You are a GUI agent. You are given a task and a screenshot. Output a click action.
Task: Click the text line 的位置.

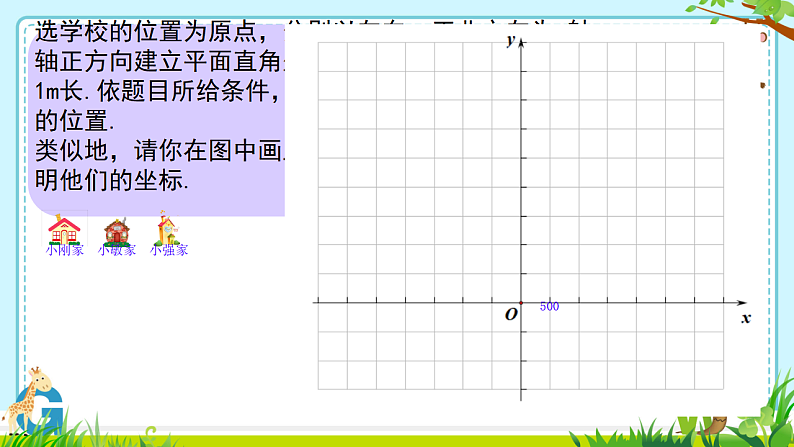(75, 121)
